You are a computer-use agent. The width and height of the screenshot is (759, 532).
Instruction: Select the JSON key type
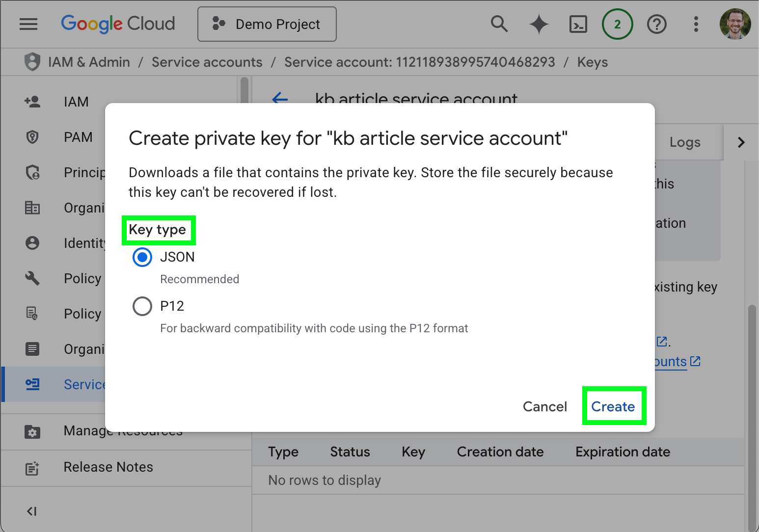point(142,257)
